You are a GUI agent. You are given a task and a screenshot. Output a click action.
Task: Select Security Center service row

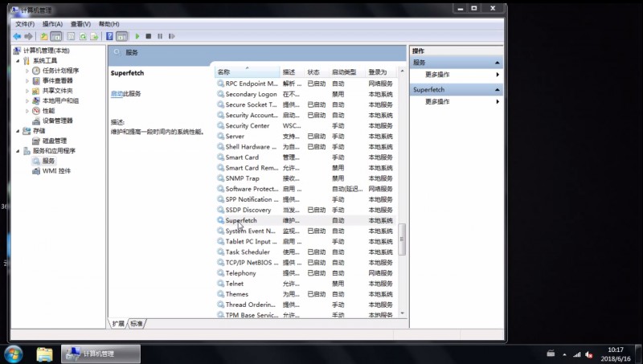point(305,126)
